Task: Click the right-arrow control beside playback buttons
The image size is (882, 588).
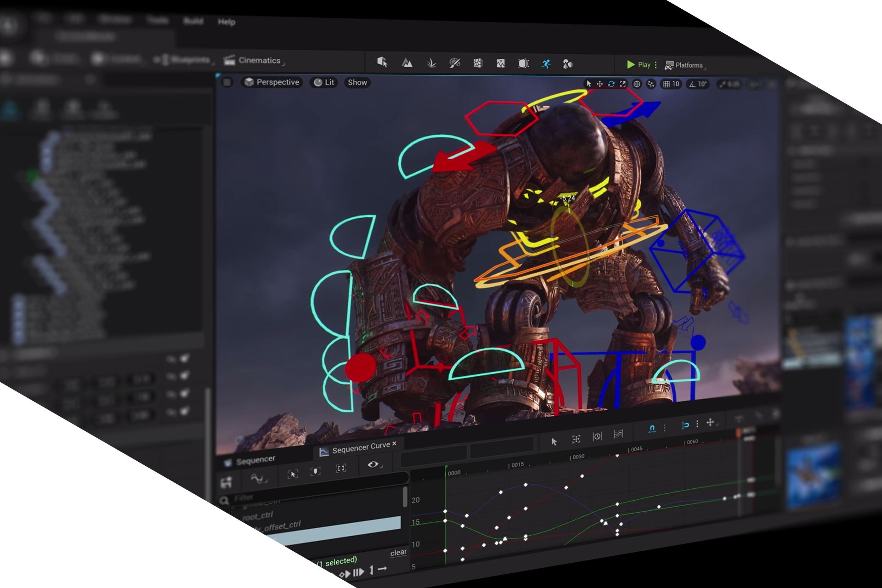Action: pyautogui.click(x=381, y=569)
